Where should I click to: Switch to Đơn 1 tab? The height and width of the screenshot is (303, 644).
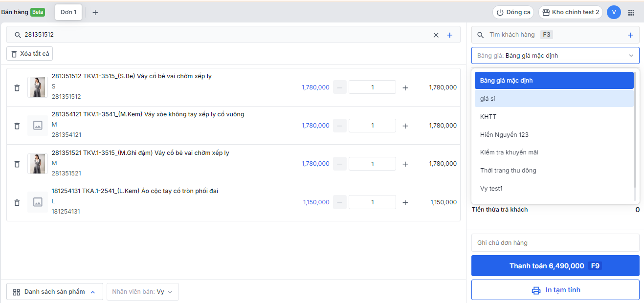[x=68, y=12]
